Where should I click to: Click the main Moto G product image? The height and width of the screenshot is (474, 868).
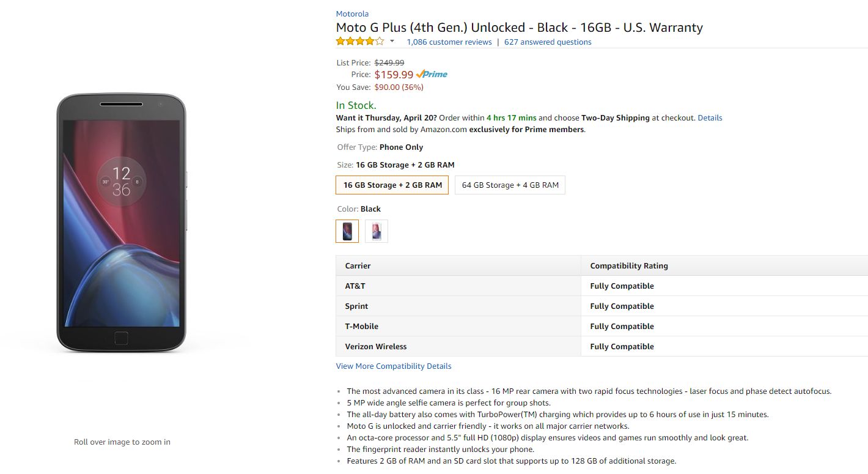point(121,223)
